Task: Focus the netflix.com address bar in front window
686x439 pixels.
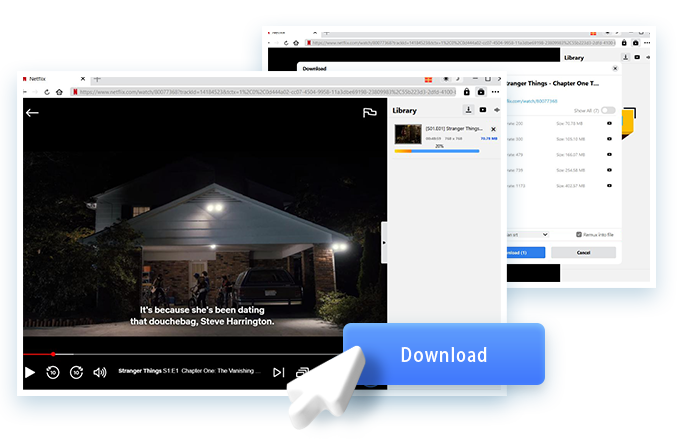Action: [264, 92]
